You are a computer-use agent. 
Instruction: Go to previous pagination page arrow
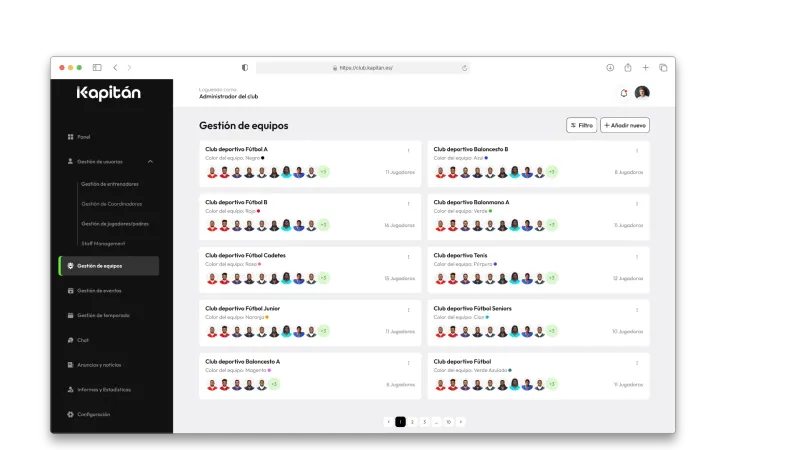tap(388, 422)
